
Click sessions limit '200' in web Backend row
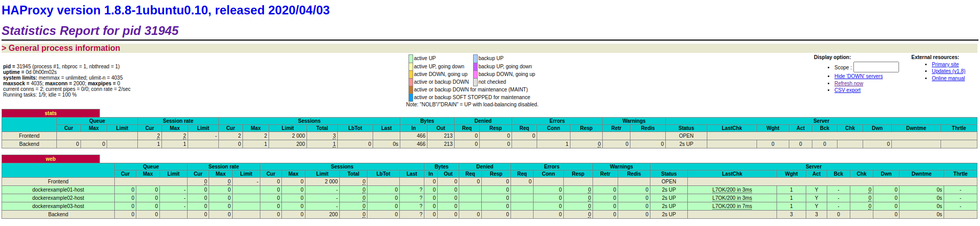click(334, 214)
